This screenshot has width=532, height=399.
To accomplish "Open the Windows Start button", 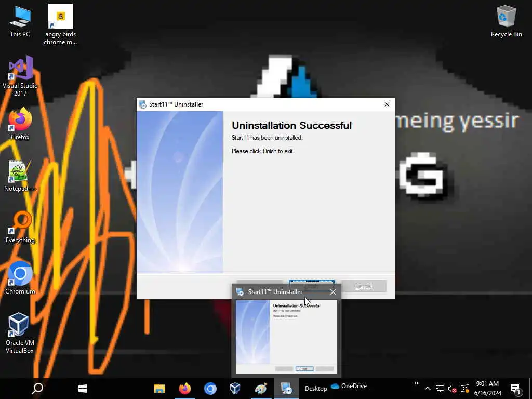I will (83, 389).
